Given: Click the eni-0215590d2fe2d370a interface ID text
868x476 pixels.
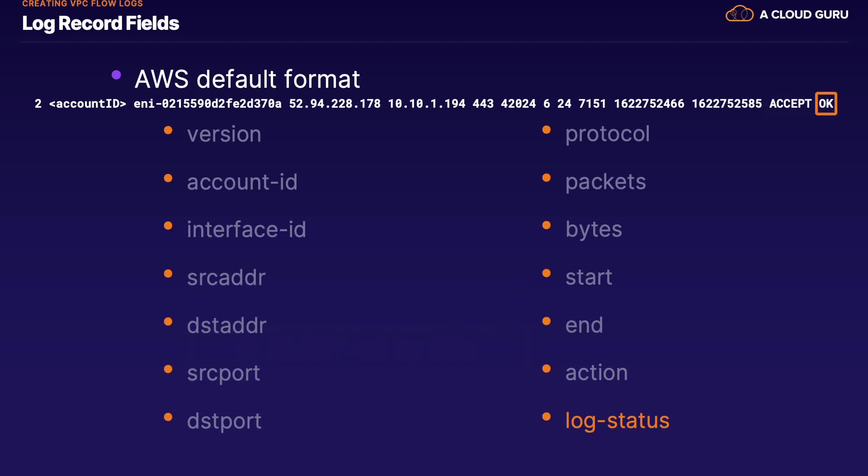Looking at the screenshot, I should tap(207, 104).
